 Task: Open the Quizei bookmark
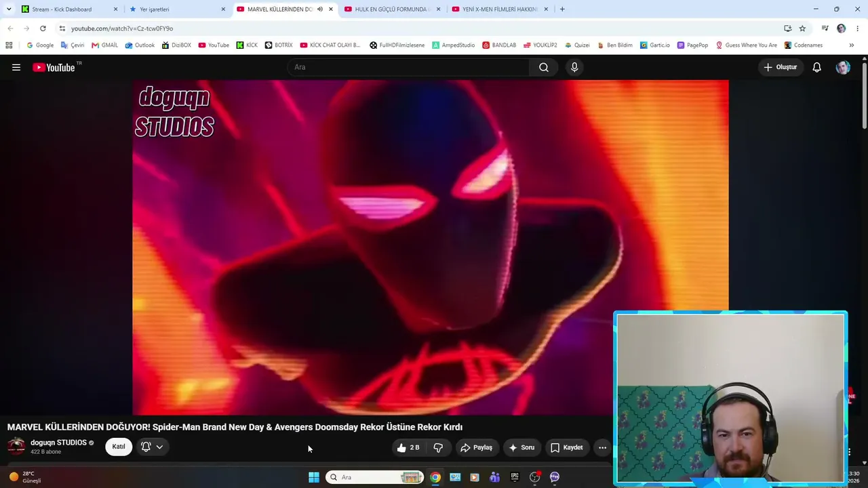pos(577,45)
